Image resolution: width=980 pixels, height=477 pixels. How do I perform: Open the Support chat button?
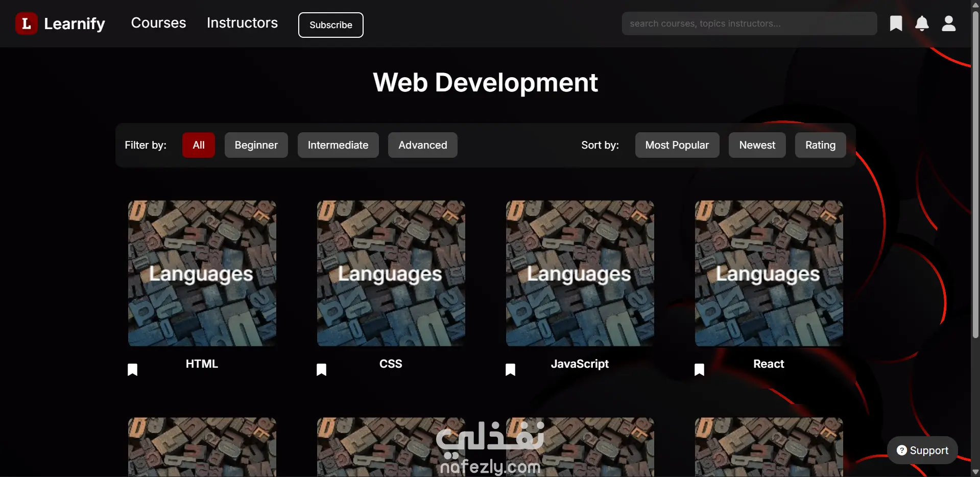tap(922, 450)
